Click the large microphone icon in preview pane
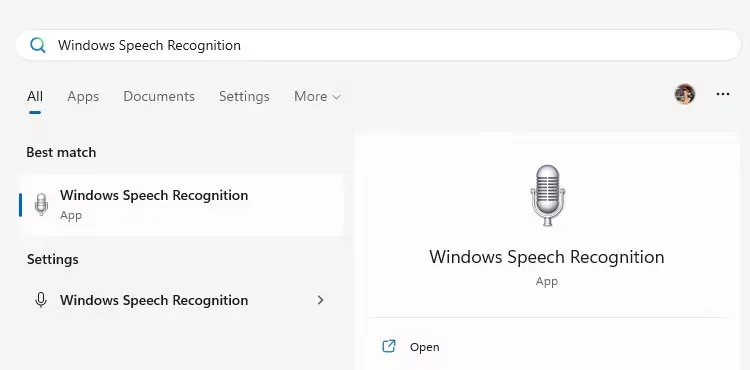 point(547,196)
